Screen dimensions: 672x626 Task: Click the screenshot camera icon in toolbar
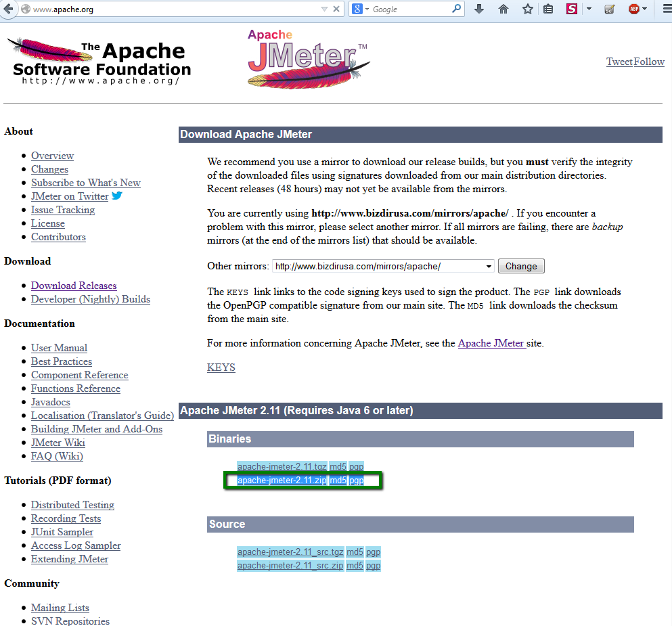[610, 9]
